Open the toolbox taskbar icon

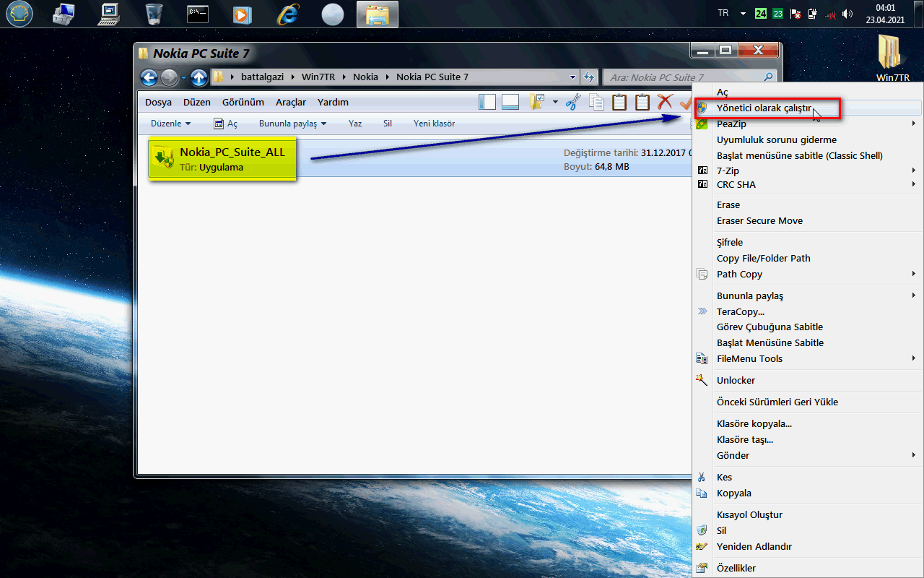click(64, 14)
